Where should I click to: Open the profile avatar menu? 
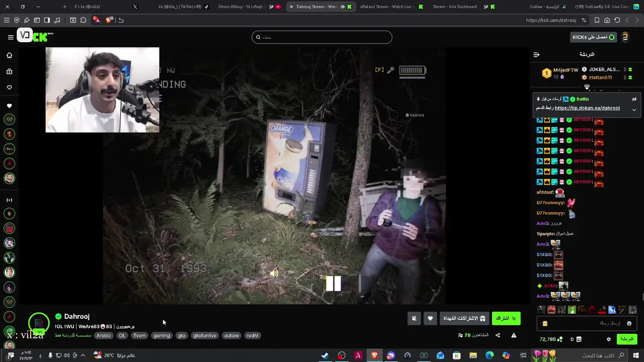(x=625, y=37)
